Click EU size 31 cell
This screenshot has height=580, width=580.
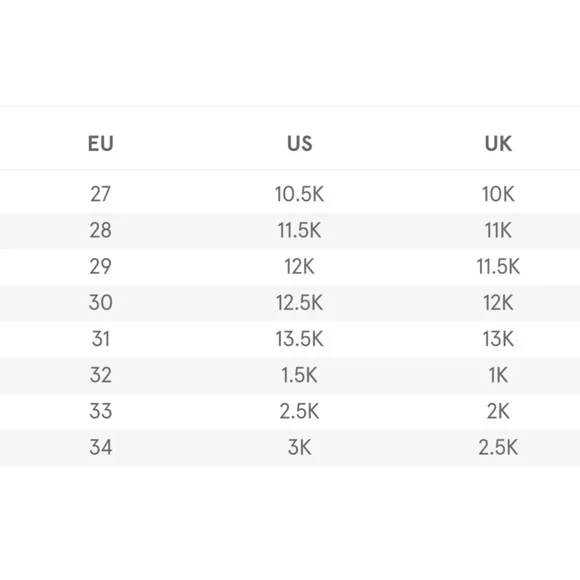(101, 339)
